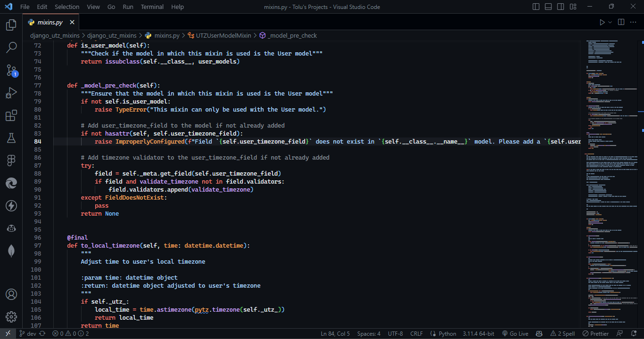Screen dimensions: 644x339
Task: Open _model_pre_check breadcrumb method
Action: click(292, 35)
